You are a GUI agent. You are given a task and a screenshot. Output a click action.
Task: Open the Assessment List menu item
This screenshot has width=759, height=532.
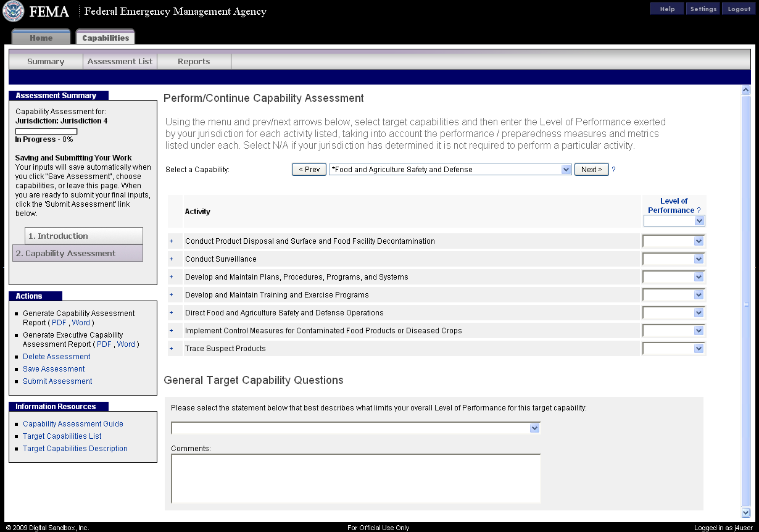pos(120,62)
